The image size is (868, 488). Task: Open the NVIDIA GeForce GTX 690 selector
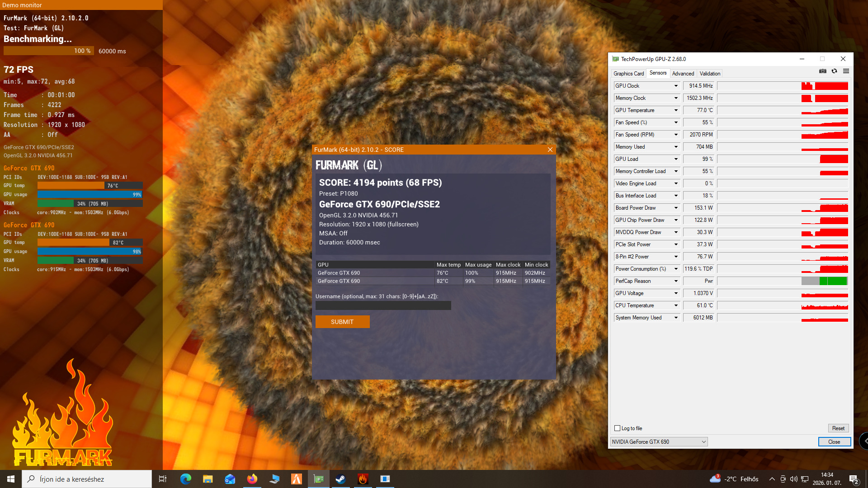point(659,442)
